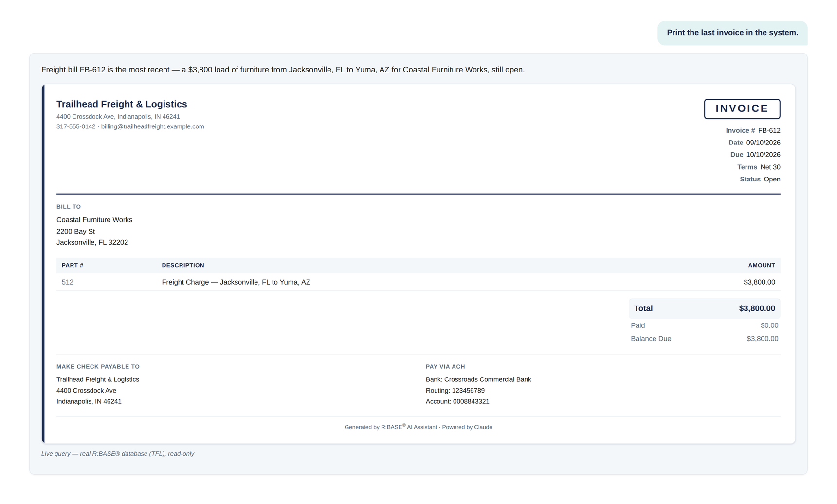Click the Open status value

point(772,179)
